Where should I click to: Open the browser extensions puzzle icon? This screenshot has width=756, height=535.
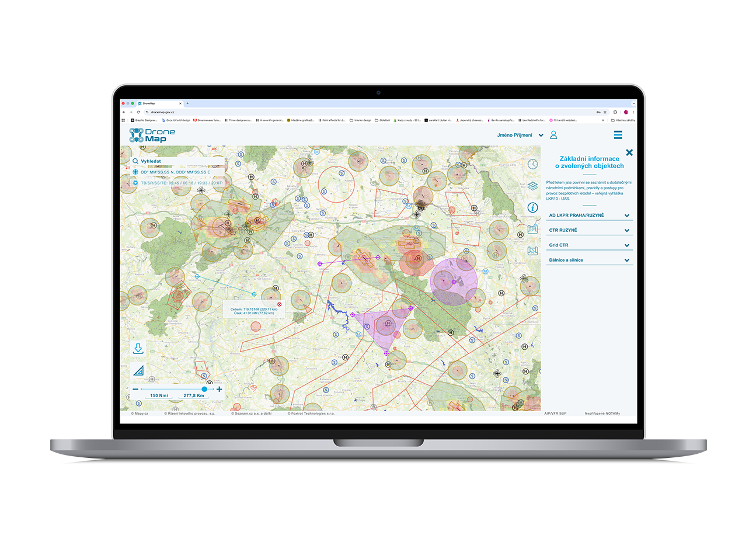tap(615, 112)
